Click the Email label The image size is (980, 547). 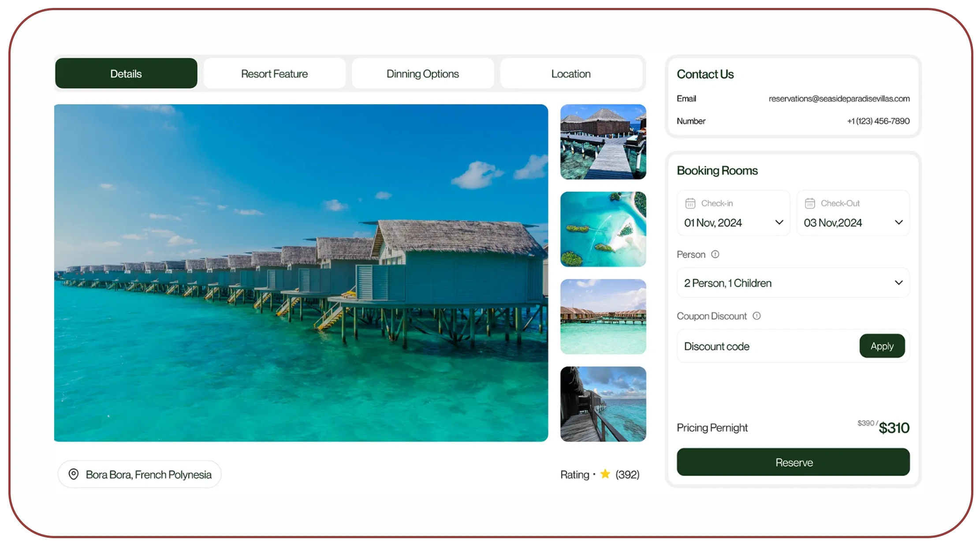click(x=686, y=98)
